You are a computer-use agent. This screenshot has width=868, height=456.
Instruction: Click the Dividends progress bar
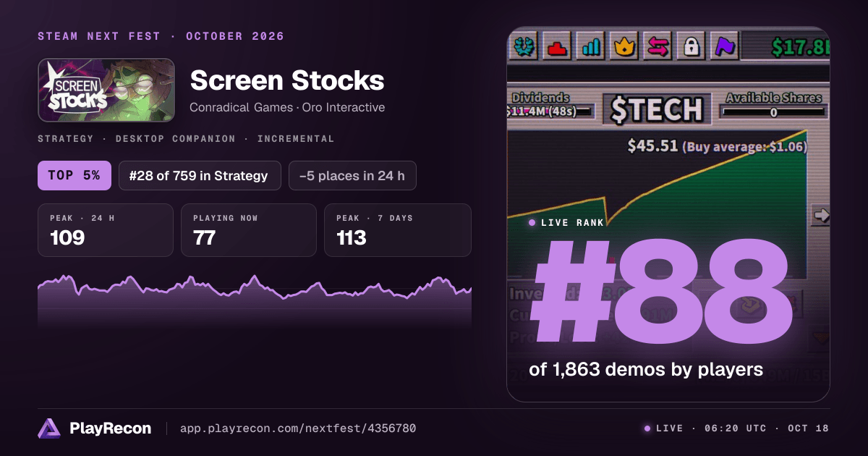tap(550, 111)
